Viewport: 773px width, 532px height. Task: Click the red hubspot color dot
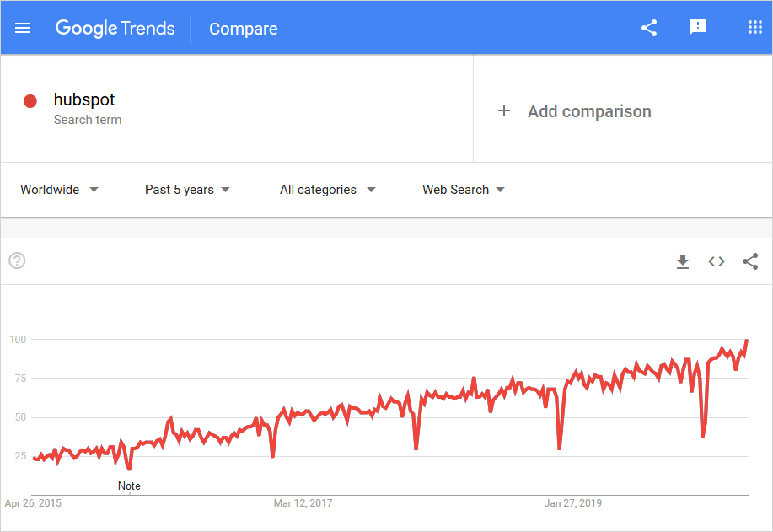click(30, 101)
